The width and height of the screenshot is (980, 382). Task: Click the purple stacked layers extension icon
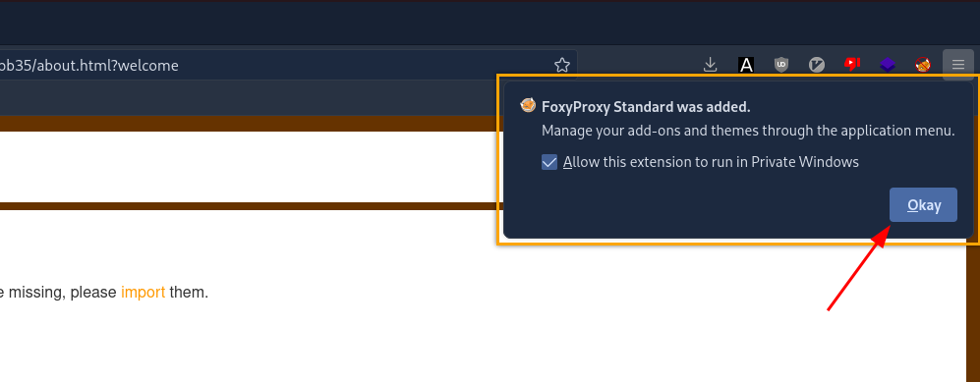889,64
